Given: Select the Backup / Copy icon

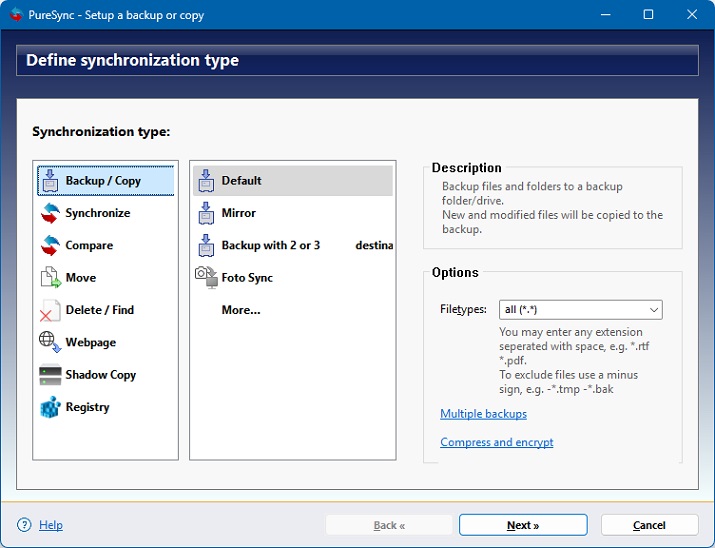Looking at the screenshot, I should coord(50,181).
